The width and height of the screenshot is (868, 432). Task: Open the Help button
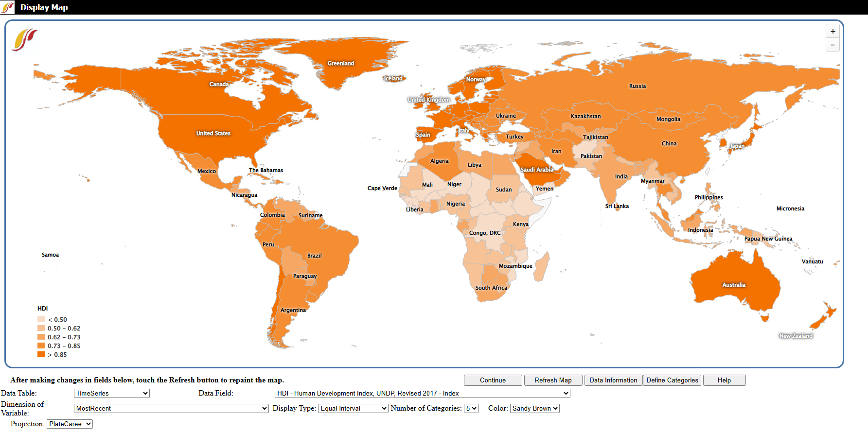[724, 380]
